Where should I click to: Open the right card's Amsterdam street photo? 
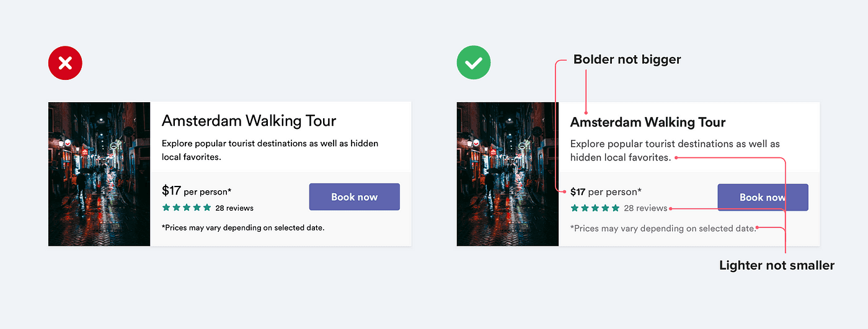(508, 174)
